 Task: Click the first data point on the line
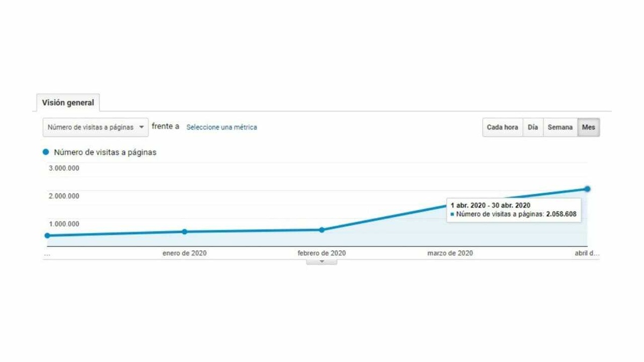tap(47, 235)
